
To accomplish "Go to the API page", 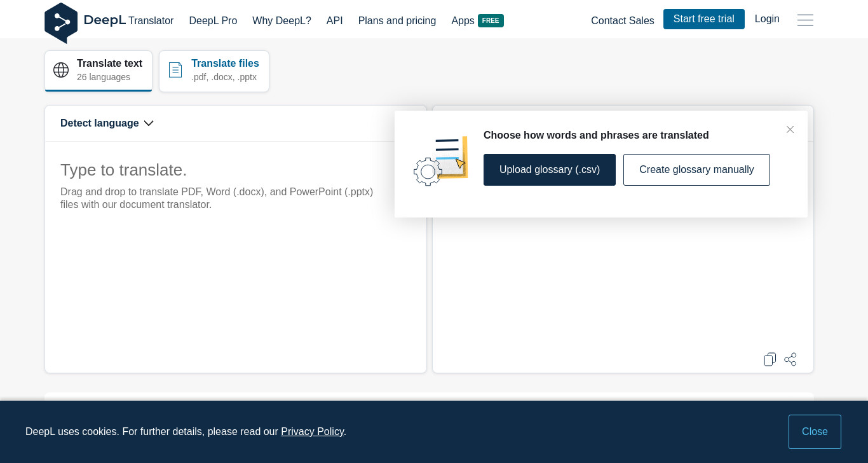I will point(335,20).
